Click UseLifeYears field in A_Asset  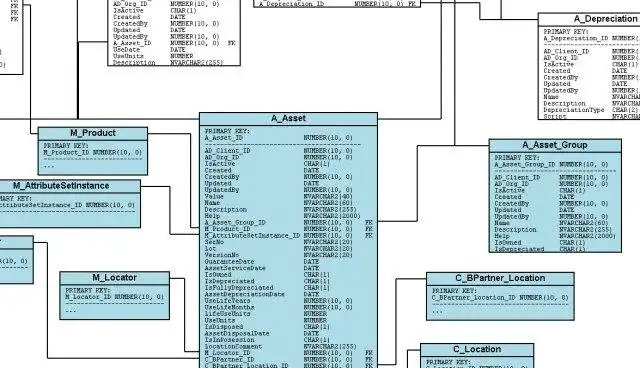[x=279, y=301]
